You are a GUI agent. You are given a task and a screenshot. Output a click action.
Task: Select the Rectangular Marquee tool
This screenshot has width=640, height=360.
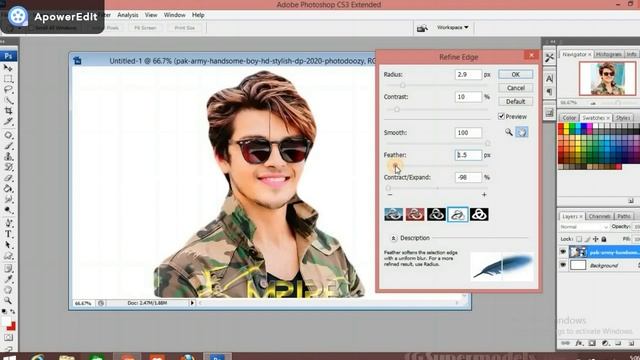coord(8,78)
